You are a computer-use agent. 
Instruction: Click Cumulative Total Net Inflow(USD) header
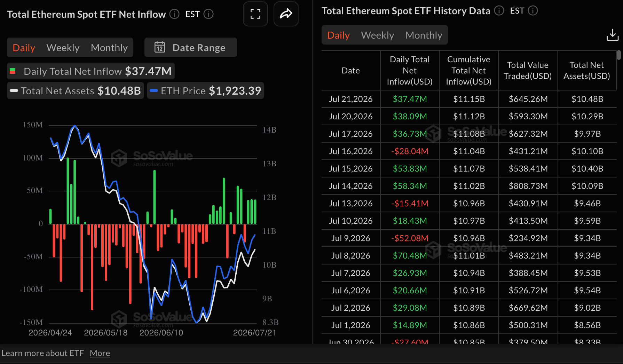pos(469,71)
